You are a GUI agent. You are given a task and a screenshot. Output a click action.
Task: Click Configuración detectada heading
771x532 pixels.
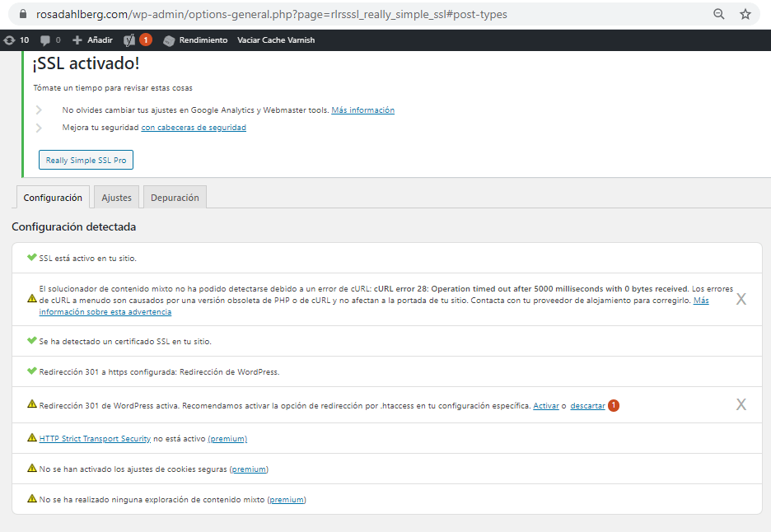point(74,226)
